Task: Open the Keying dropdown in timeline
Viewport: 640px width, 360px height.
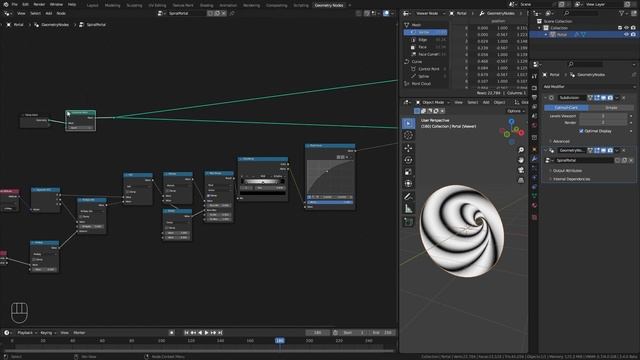Action: tap(48, 333)
